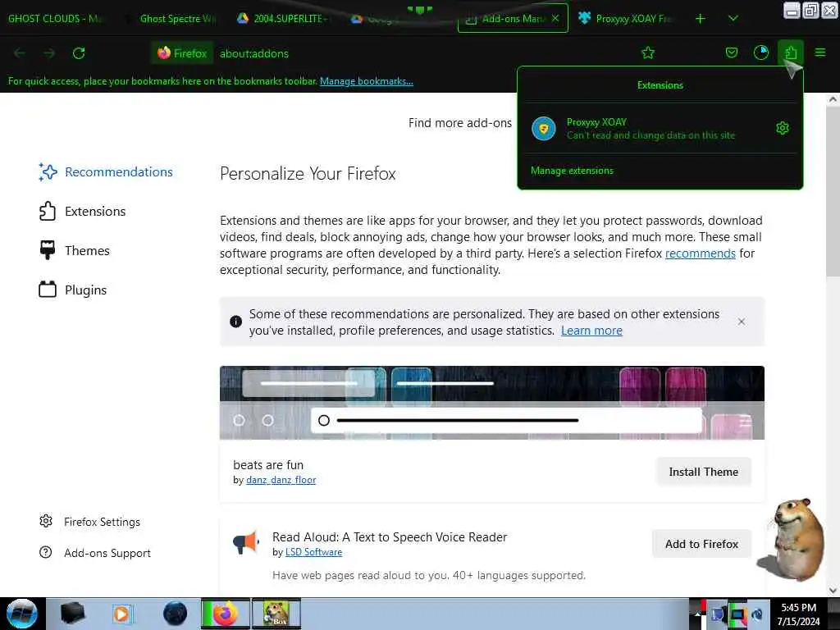Viewport: 840px width, 630px height.
Task: Click the scrollbar down arrow
Action: [833, 591]
